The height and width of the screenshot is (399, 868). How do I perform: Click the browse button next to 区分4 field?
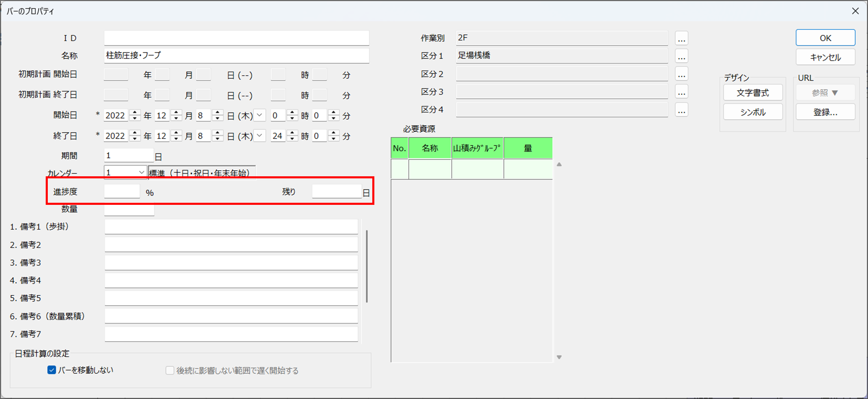(x=681, y=110)
